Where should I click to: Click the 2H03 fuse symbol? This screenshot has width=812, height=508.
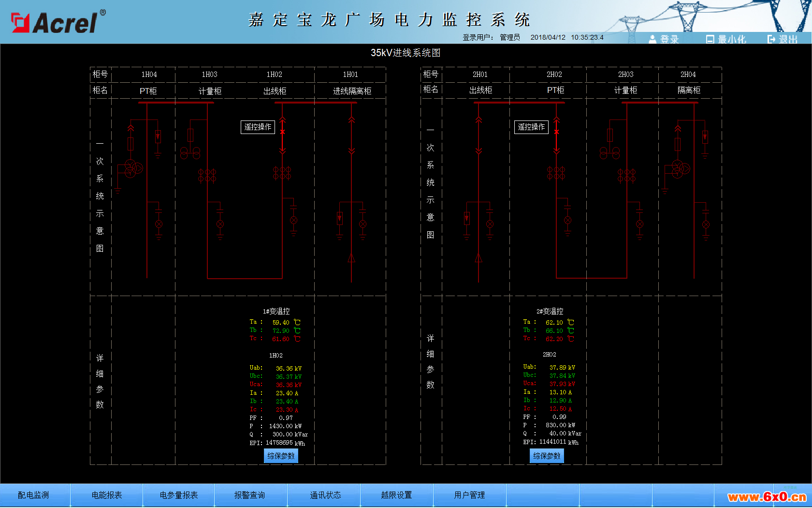610,135
